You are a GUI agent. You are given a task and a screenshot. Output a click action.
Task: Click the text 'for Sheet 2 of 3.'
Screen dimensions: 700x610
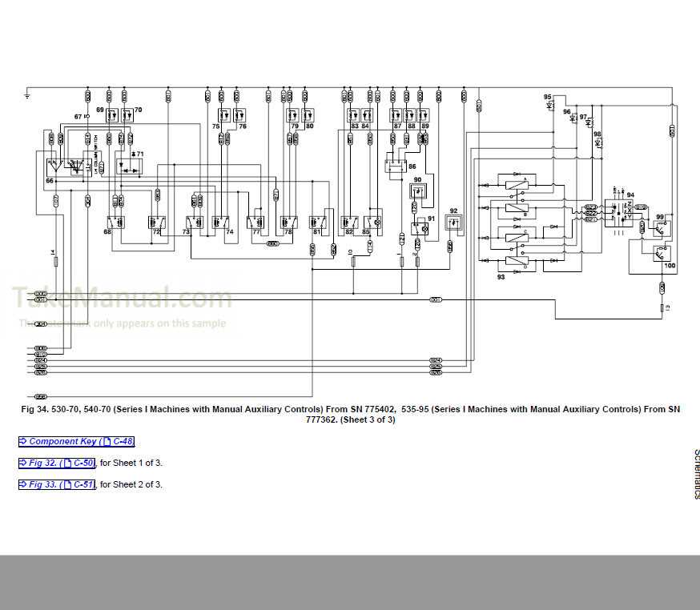tap(131, 484)
